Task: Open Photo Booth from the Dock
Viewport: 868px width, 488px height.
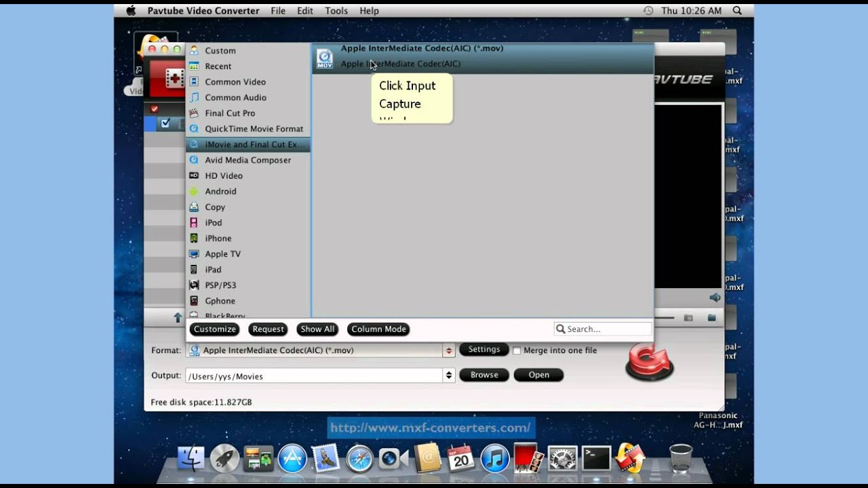Action: pyautogui.click(x=529, y=458)
